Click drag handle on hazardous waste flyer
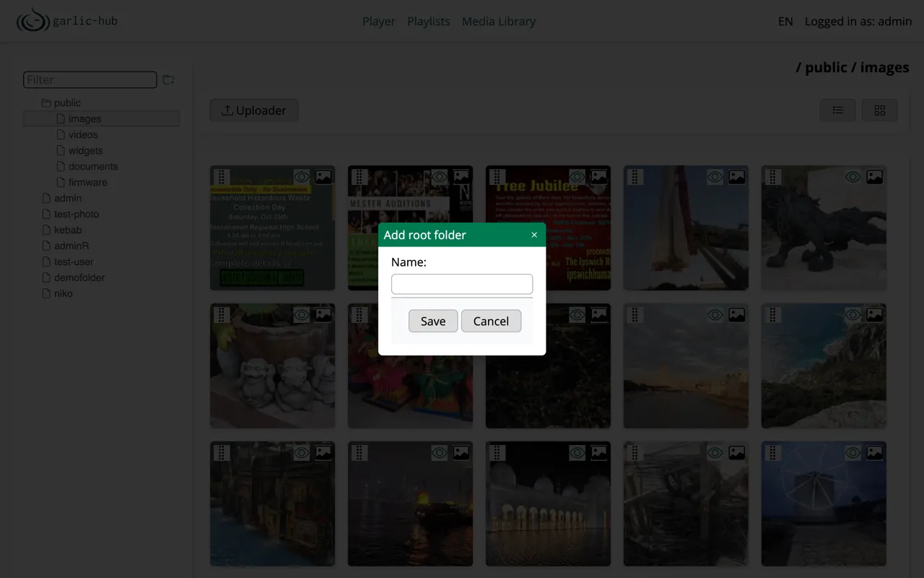This screenshot has width=924, height=578. pyautogui.click(x=222, y=176)
